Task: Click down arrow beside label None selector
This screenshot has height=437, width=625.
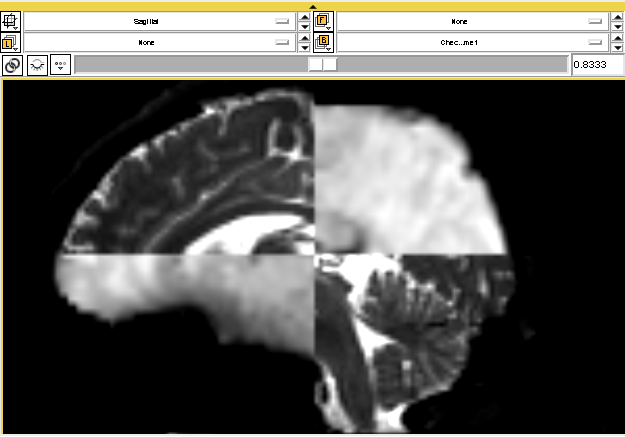Action: coord(305,47)
